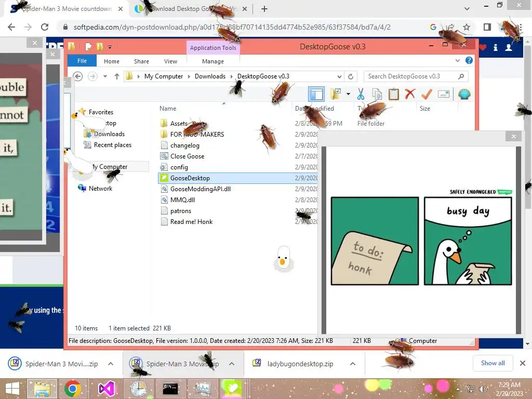Click the new folder icon in toolbar
532x399 pixels.
336,94
